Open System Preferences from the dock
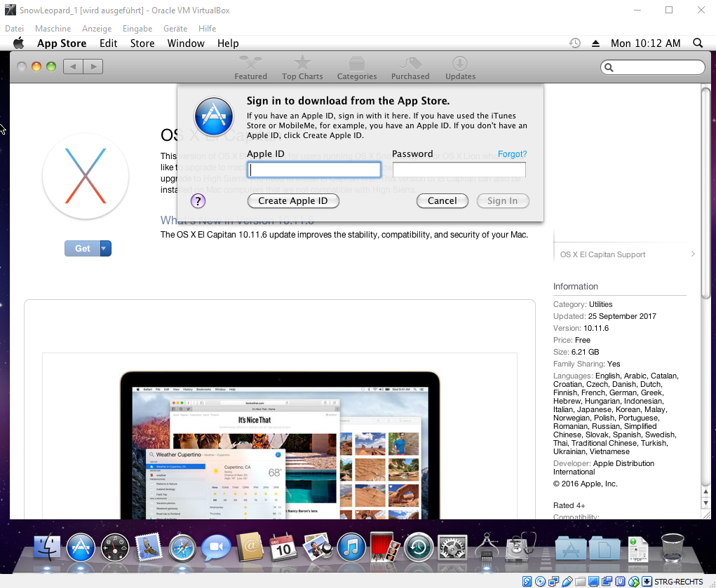Screen dimensions: 716x588 (x=452, y=547)
